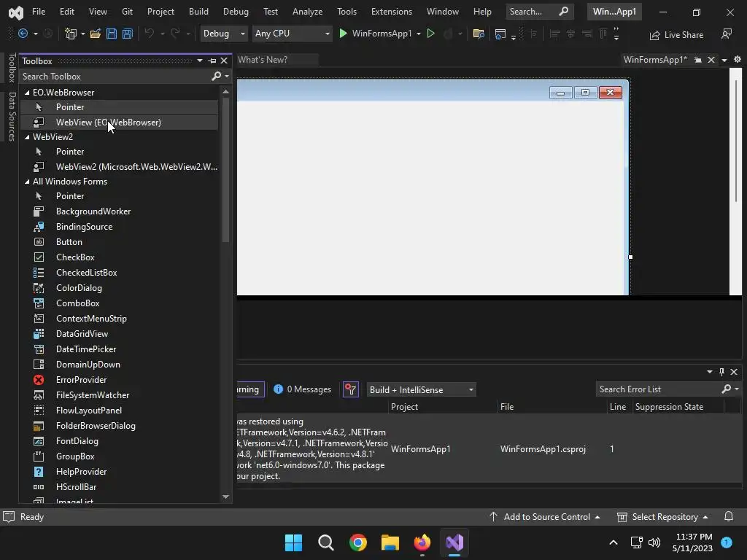
Task: Click the New Project toolbar icon
Action: [x=71, y=34]
